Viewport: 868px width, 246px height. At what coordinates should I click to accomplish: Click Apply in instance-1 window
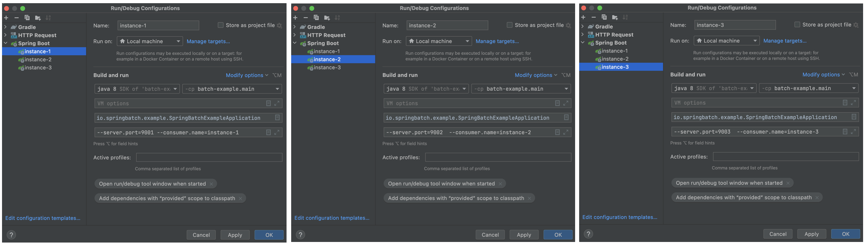point(235,235)
